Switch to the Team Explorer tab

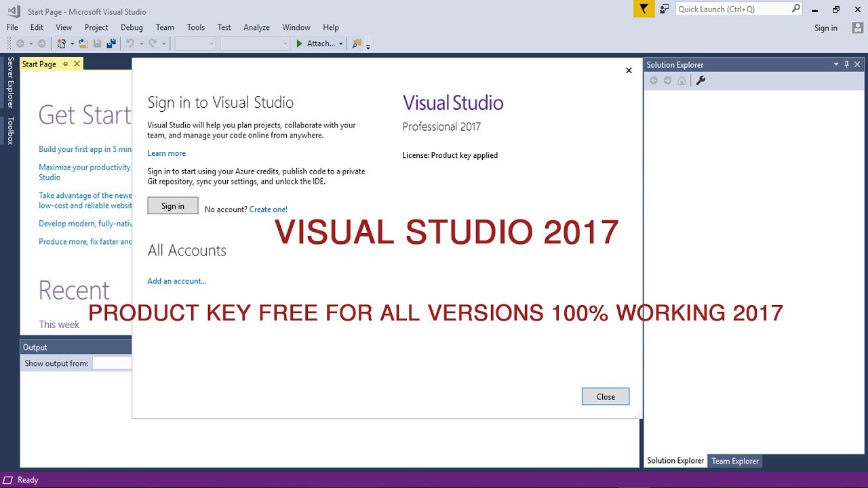pyautogui.click(x=735, y=461)
